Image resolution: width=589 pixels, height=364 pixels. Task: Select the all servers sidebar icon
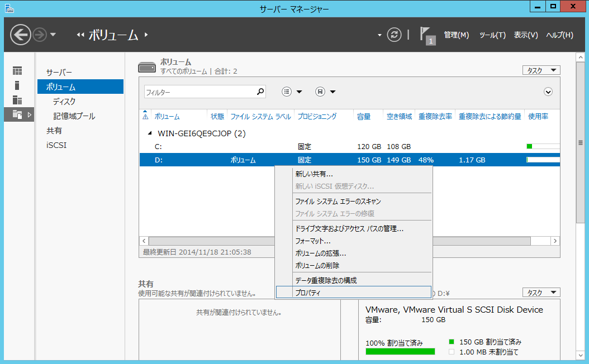pos(17,100)
